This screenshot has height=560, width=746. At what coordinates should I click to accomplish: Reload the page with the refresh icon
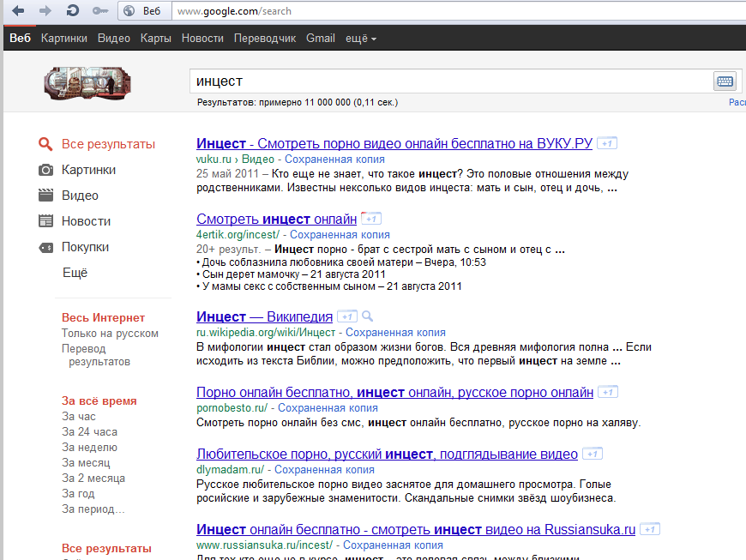tap(72, 10)
